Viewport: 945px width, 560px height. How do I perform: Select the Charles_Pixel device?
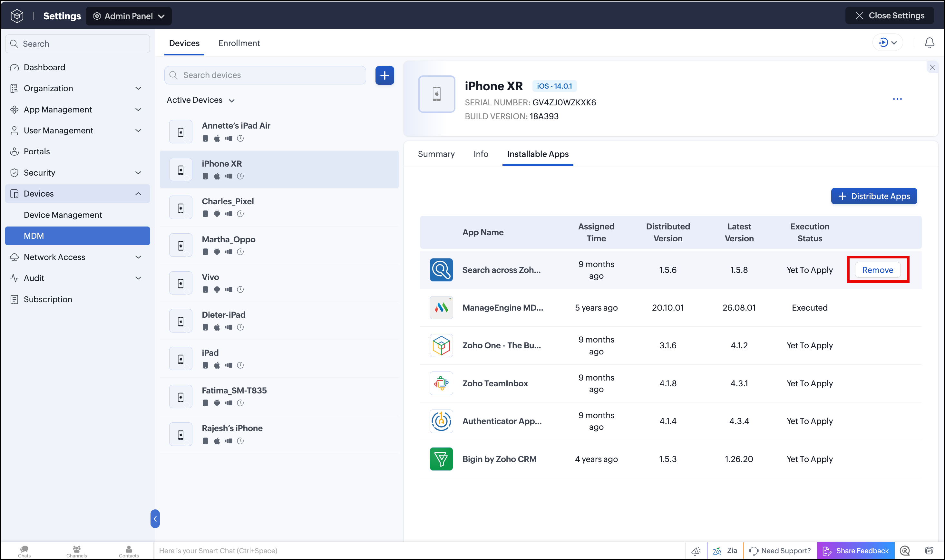click(x=279, y=207)
